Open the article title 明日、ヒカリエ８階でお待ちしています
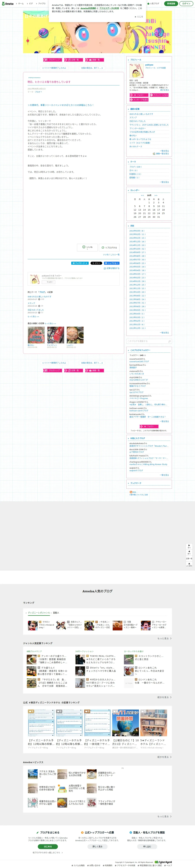The image size is (195, 868). [49, 82]
